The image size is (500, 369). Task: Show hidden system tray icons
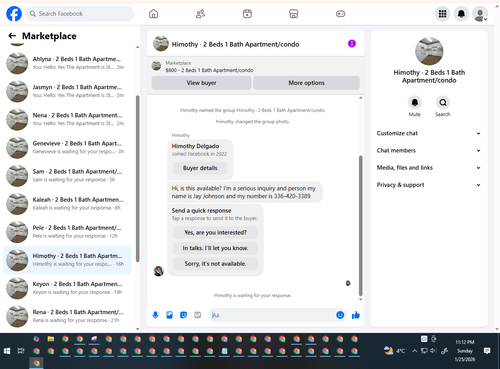click(x=414, y=351)
